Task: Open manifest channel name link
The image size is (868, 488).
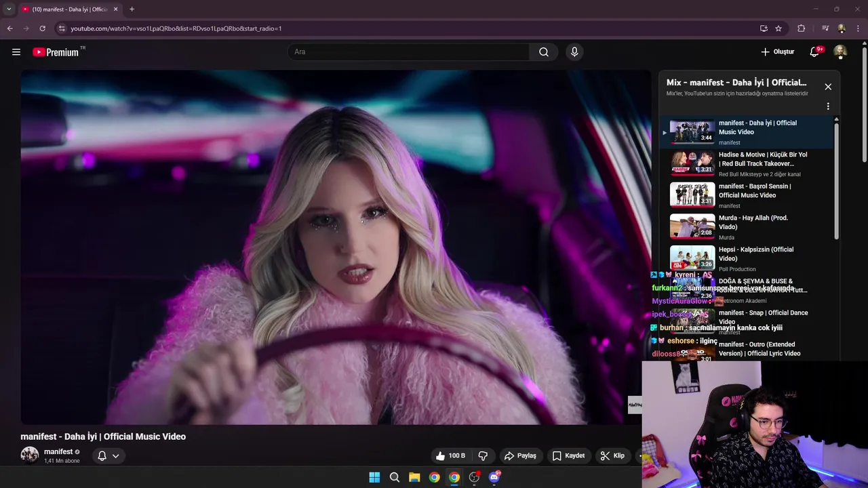Action: 58,451
